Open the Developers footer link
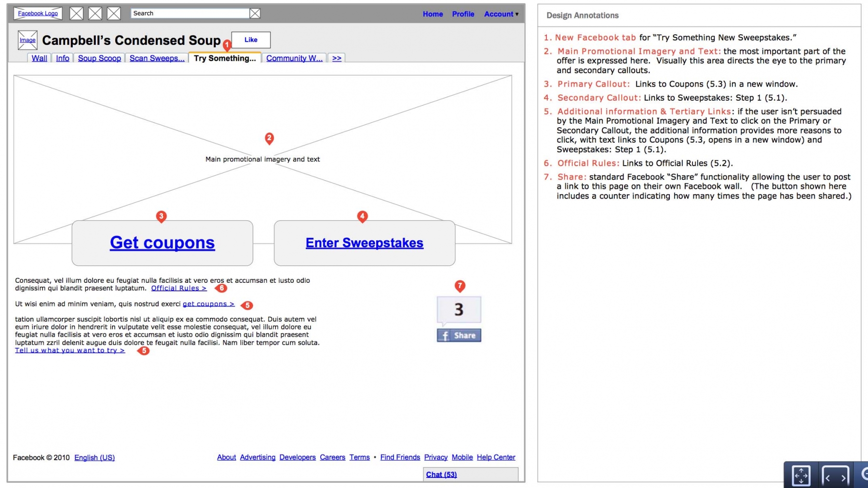Image resolution: width=868 pixels, height=488 pixels. point(298,457)
